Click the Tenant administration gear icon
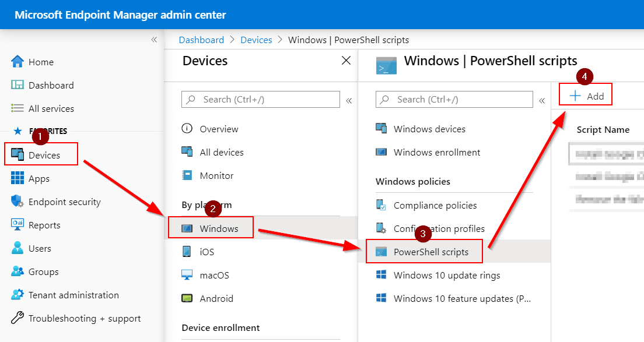 point(17,295)
